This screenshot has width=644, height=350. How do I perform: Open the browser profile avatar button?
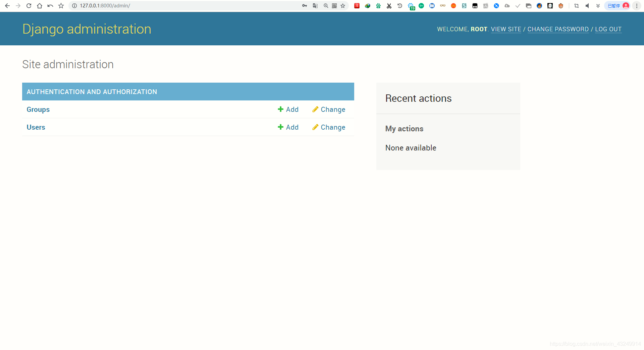click(x=618, y=6)
